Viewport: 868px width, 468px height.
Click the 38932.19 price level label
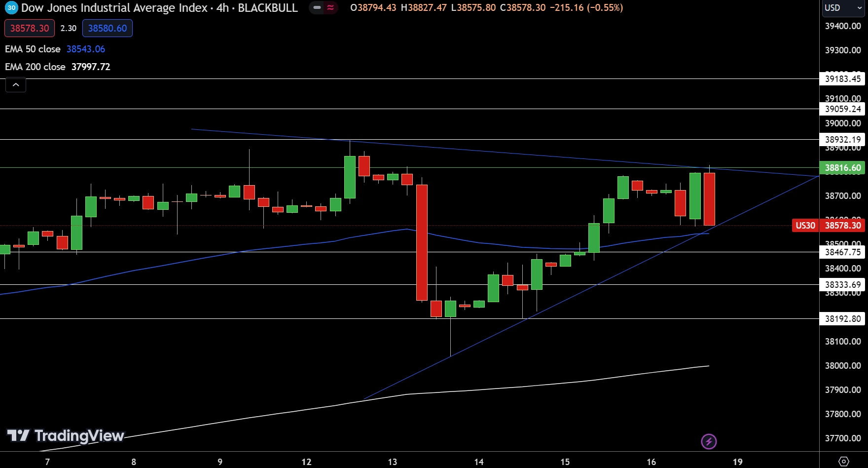[x=842, y=140]
